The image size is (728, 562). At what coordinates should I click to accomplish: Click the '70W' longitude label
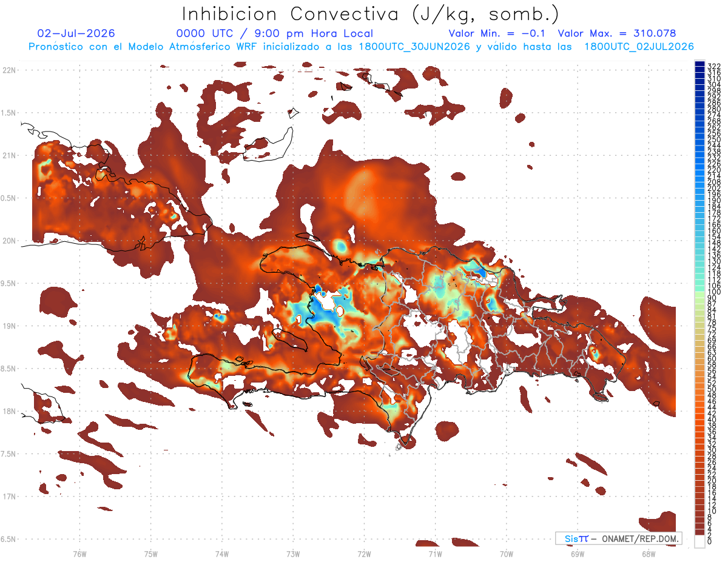tap(507, 553)
